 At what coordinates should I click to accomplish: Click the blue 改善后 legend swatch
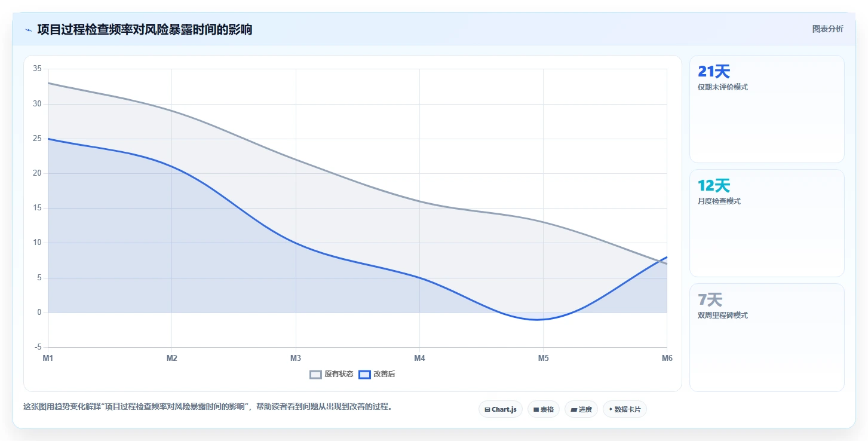[x=365, y=375]
